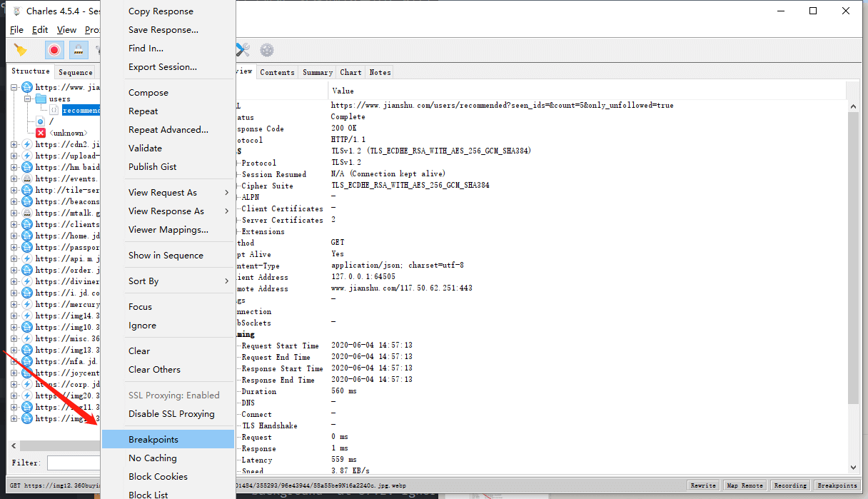Click the globe icon of https://hm.baid host
868x499 pixels.
tap(27, 167)
